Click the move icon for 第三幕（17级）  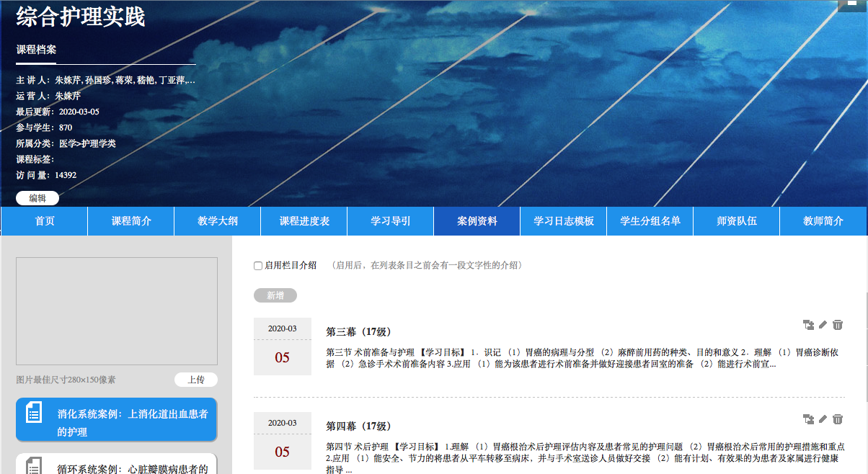click(808, 325)
